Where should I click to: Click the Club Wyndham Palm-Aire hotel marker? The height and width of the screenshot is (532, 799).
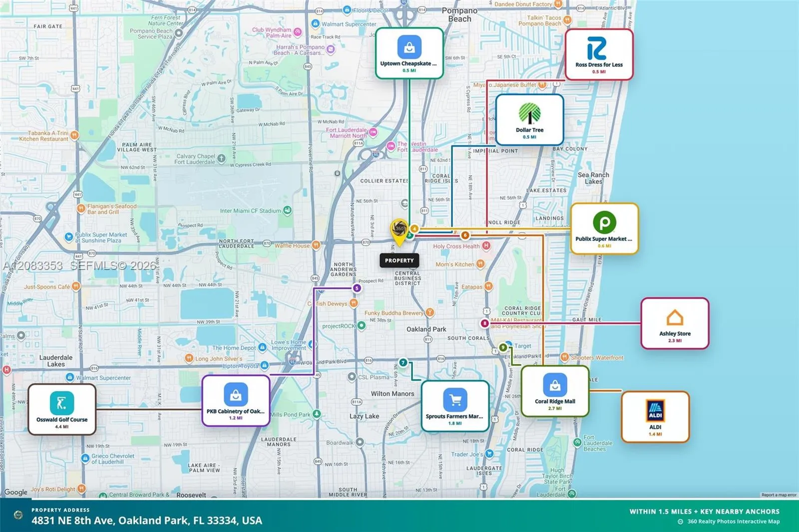coord(298,32)
